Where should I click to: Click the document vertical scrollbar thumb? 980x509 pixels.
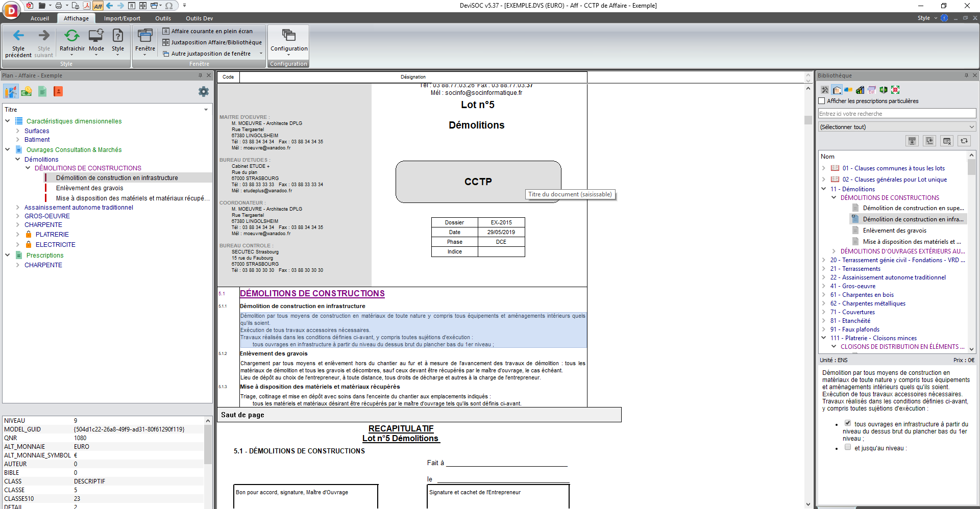pyautogui.click(x=808, y=120)
